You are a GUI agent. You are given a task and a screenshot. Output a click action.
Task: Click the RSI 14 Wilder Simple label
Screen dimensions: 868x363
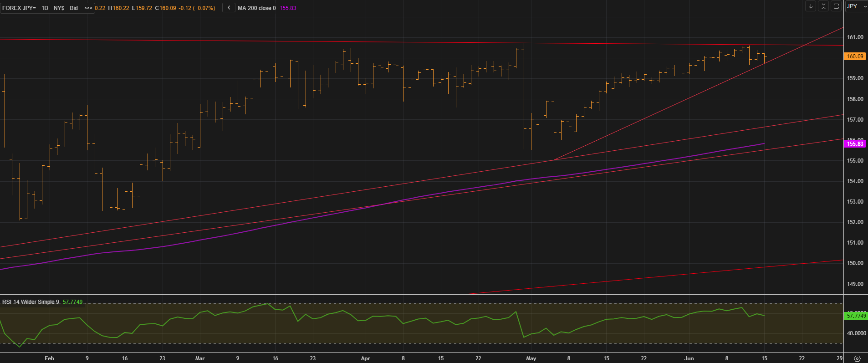[31, 302]
